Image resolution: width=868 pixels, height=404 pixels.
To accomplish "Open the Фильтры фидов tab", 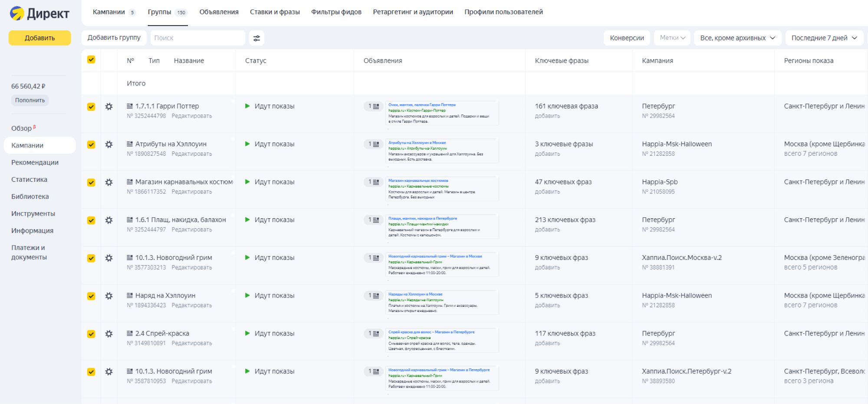I will coord(336,12).
